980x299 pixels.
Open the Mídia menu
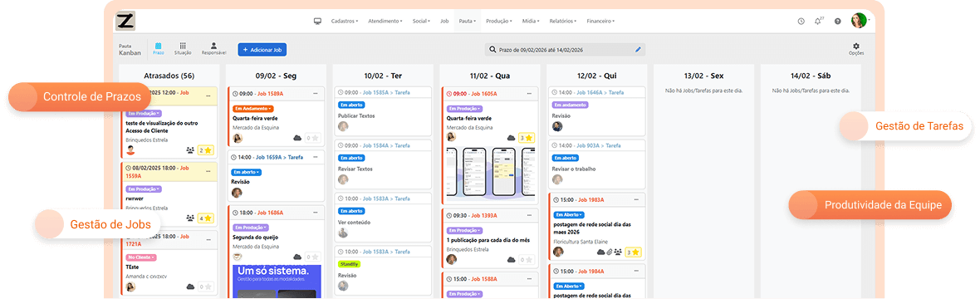[531, 21]
